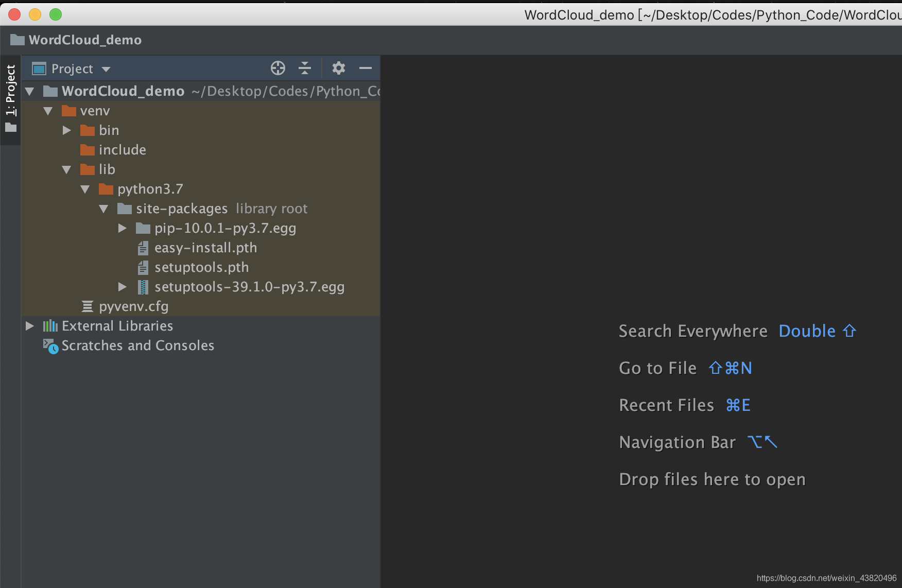The height and width of the screenshot is (588, 902).
Task: Select the easy-install.pth file
Action: pyautogui.click(x=206, y=248)
